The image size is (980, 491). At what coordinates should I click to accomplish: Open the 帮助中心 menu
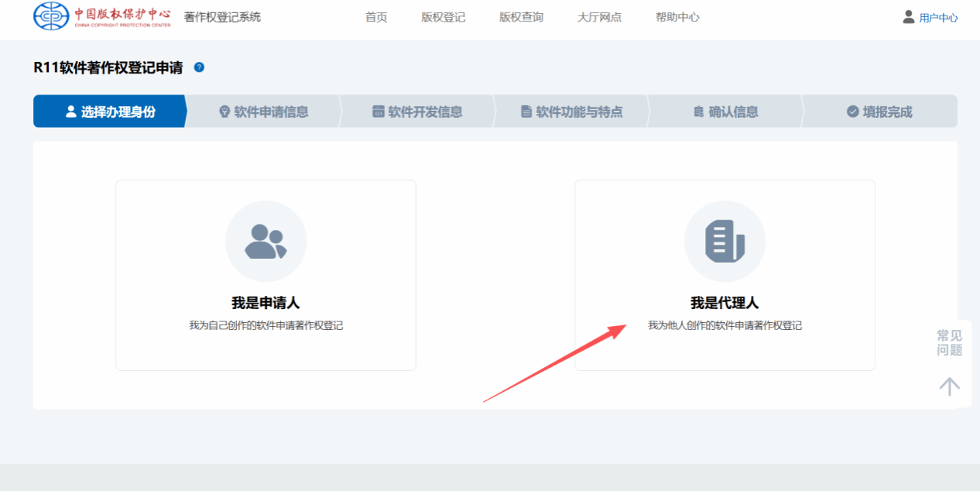click(677, 17)
